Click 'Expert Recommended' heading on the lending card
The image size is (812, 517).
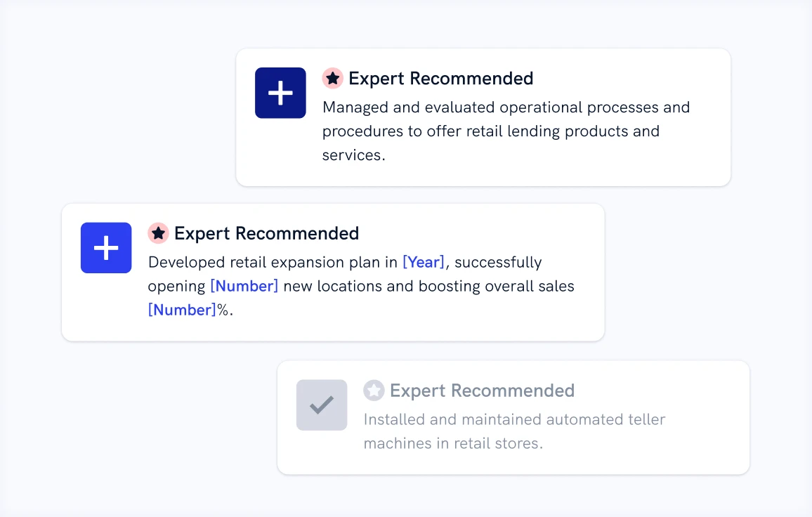coord(440,78)
